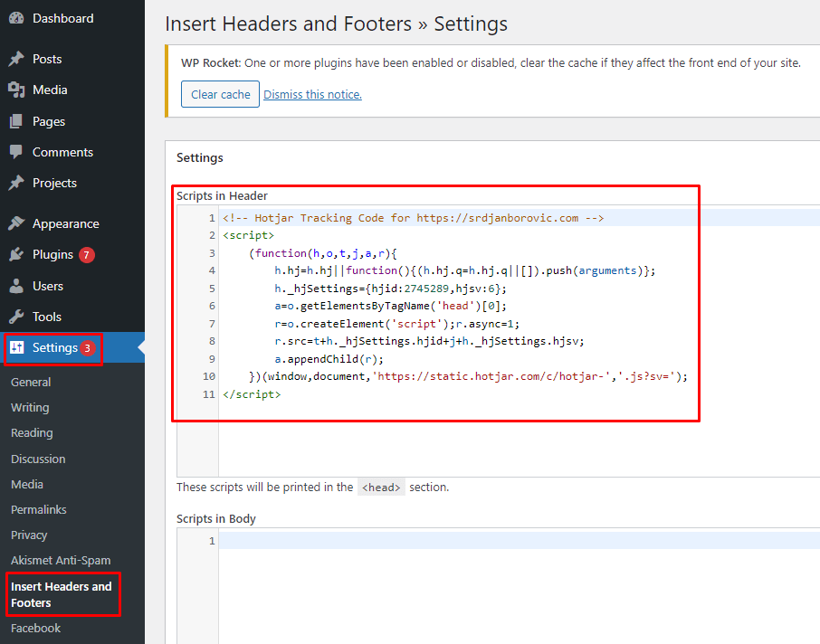
Task: Click the a.appendChild(r) line
Action: pyautogui.click(x=329, y=359)
